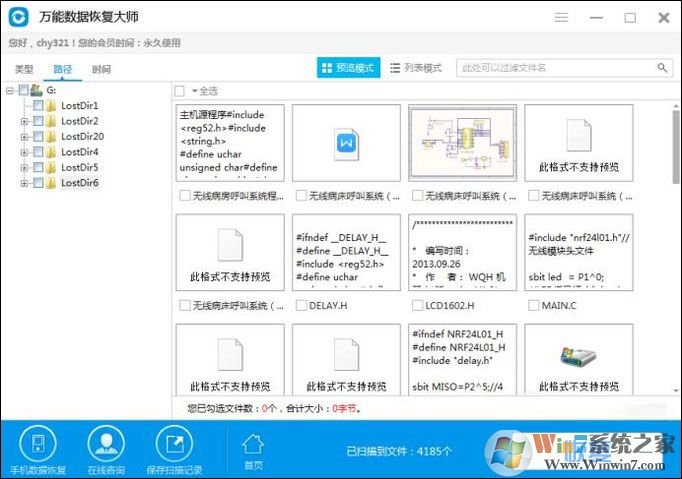Expand the LostDir6 tree node
Viewport: 682px width, 479px height.
pos(24,183)
